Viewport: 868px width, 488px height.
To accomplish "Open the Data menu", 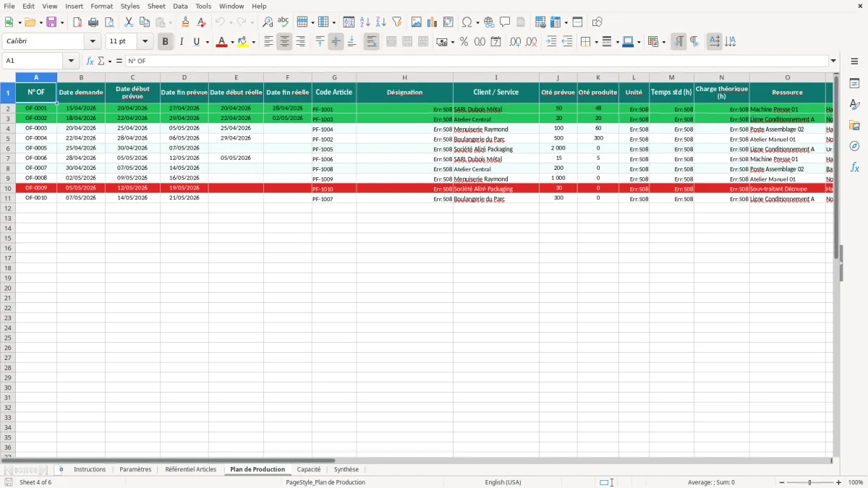I will pyautogui.click(x=180, y=6).
